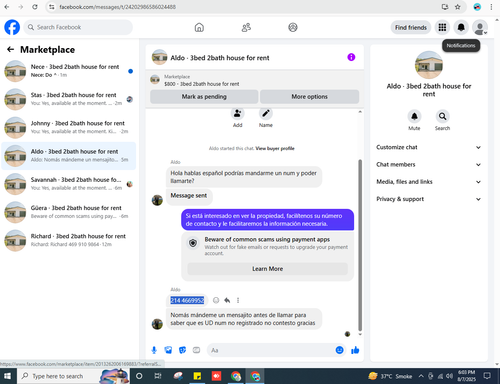500x384 pixels.
Task: Click the choose sticker icon
Action: pyautogui.click(x=182, y=350)
